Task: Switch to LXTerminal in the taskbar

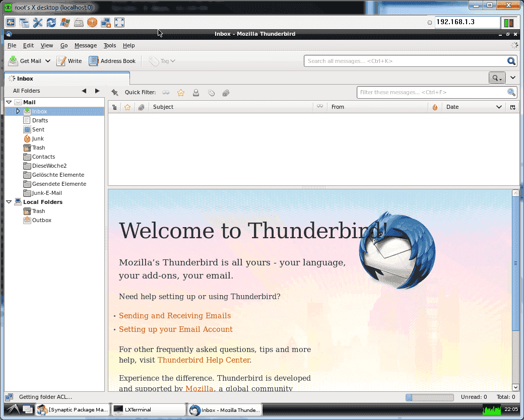Action: tap(148, 409)
